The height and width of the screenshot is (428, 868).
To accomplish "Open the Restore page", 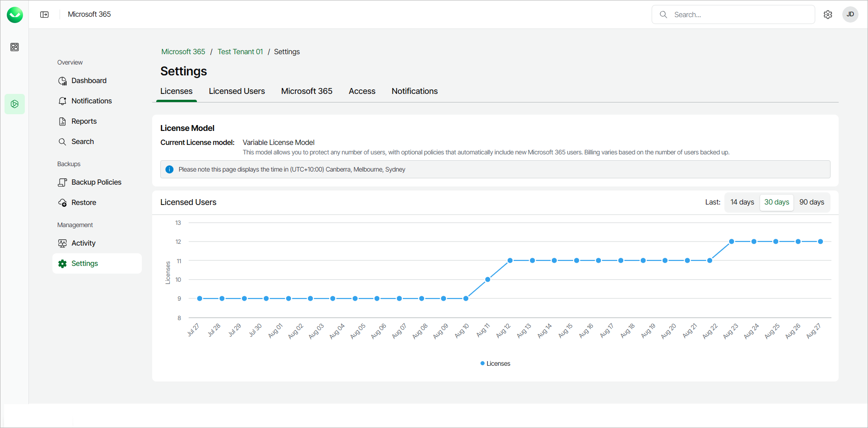I will pyautogui.click(x=84, y=203).
